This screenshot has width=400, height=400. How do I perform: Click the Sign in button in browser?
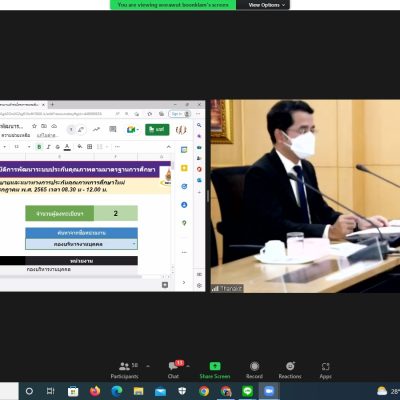pos(180,114)
